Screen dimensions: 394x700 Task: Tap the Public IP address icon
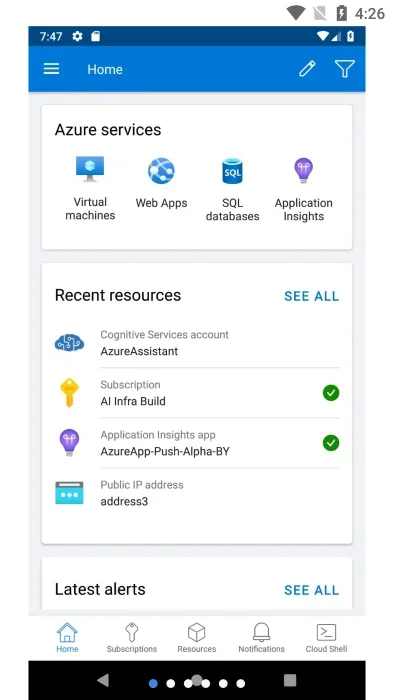click(69, 493)
